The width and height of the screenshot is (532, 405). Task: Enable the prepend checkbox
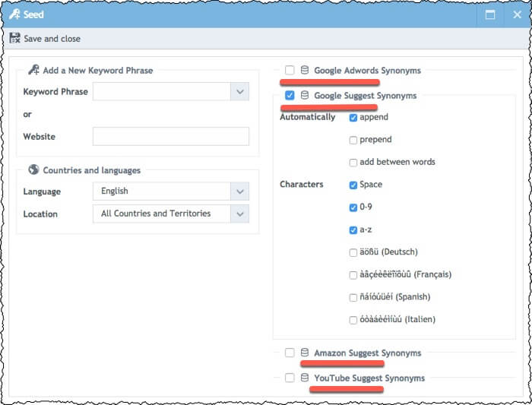[x=353, y=140]
